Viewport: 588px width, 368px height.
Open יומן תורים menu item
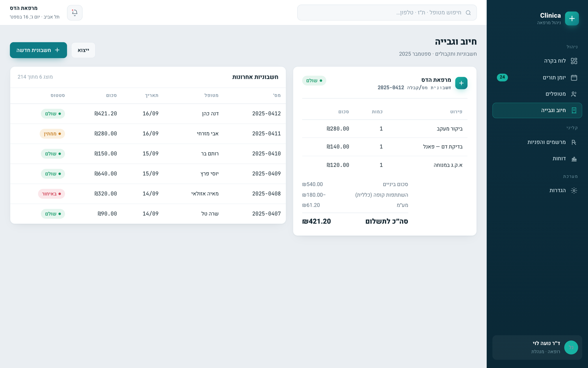(x=537, y=77)
